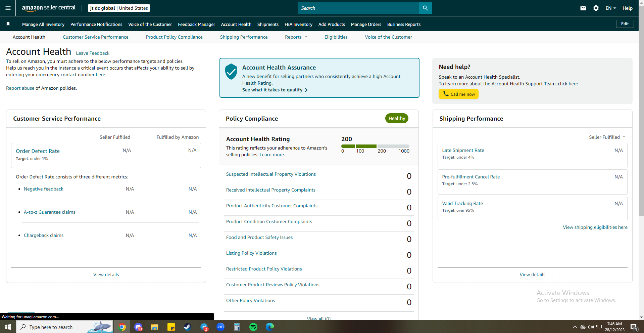The image size is (644, 333).
Task: Click the Amazon Seller Central logo
Action: 49,8
